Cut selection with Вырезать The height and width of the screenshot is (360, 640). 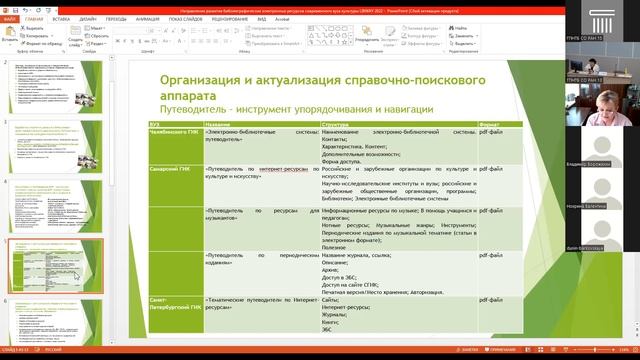point(32,28)
